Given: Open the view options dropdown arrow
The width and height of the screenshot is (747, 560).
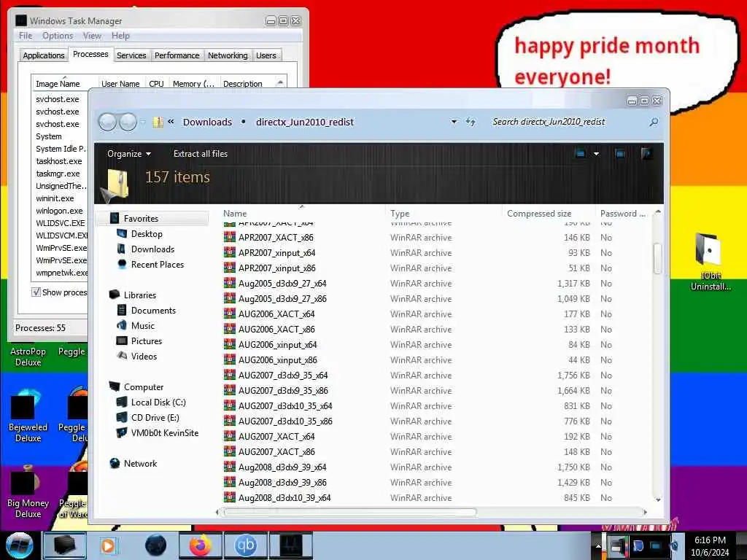Looking at the screenshot, I should coord(596,154).
